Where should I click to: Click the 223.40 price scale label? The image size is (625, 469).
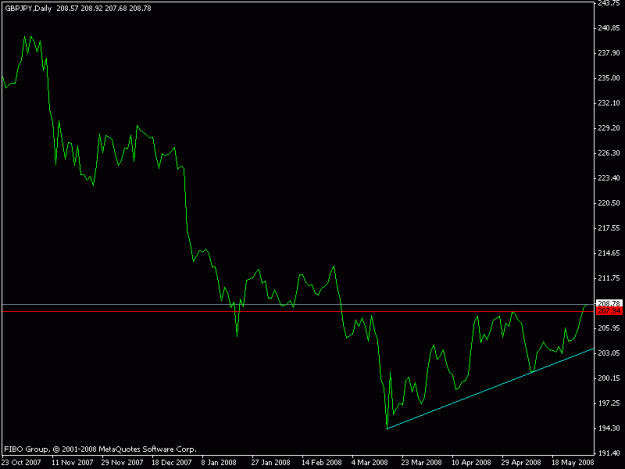[x=609, y=178]
